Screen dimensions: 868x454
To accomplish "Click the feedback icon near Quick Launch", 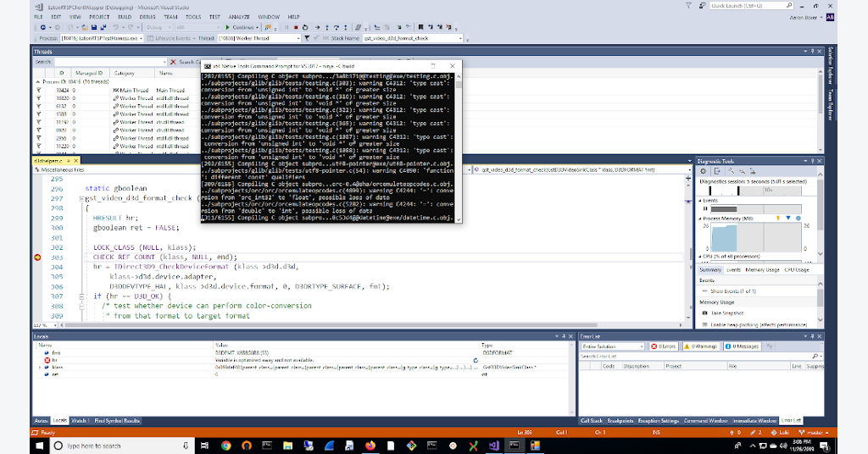I will coord(702,6).
